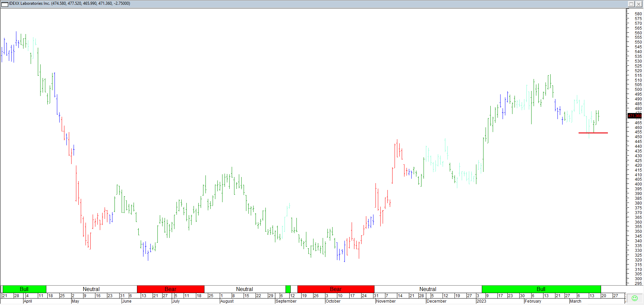Click the 295 price level on the scale
644x305 pixels.
point(638,283)
